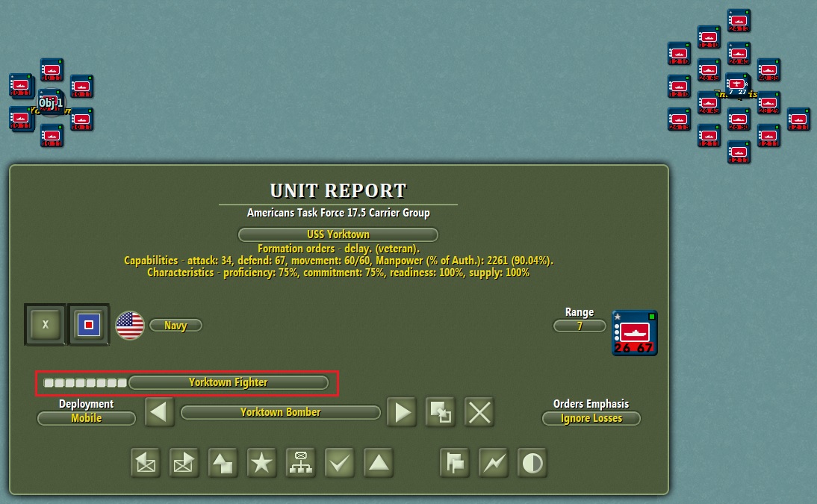Click the 26 67 naval unit counter in report

click(x=635, y=333)
